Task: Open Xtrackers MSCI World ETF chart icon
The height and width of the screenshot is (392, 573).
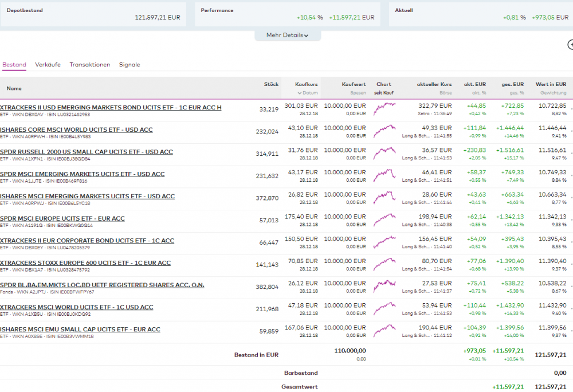Action: (384, 307)
